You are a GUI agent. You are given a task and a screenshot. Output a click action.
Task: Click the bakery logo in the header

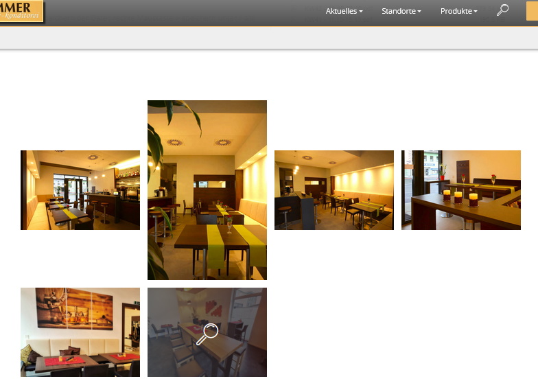(21, 10)
